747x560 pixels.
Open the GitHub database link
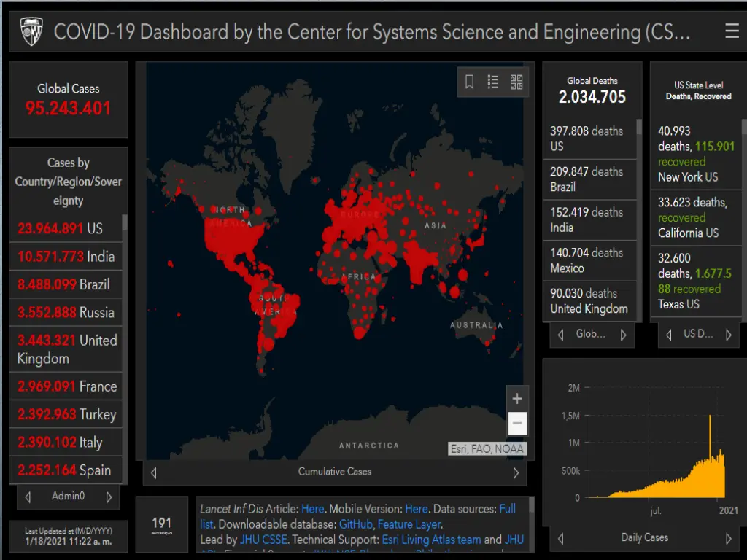pos(355,524)
